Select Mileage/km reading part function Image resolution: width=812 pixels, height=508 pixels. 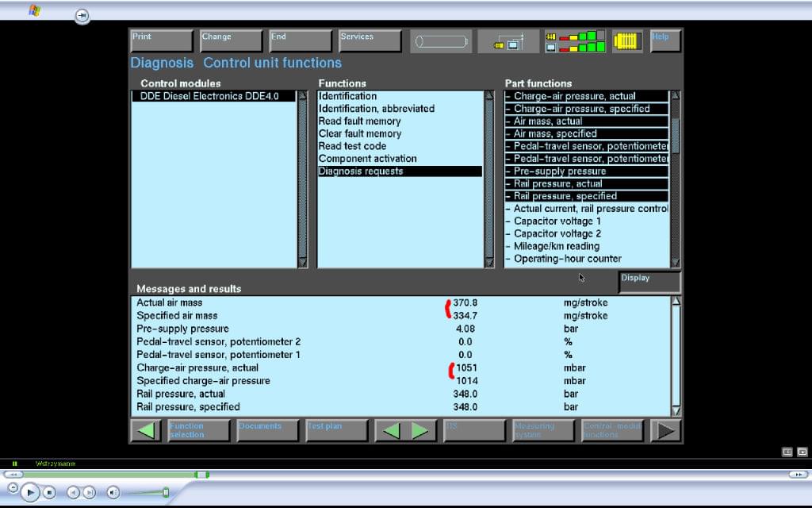tap(586, 246)
